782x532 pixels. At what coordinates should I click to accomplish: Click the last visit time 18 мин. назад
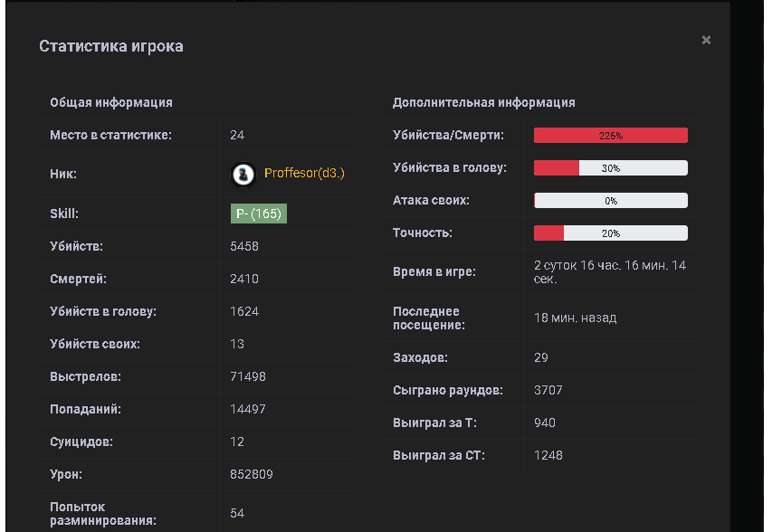point(575,318)
